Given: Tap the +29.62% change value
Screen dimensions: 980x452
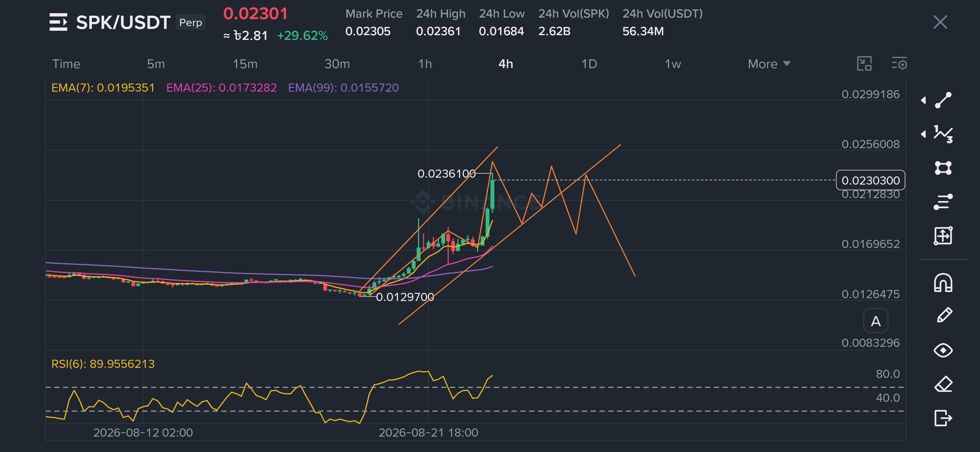Looking at the screenshot, I should click(x=302, y=36).
